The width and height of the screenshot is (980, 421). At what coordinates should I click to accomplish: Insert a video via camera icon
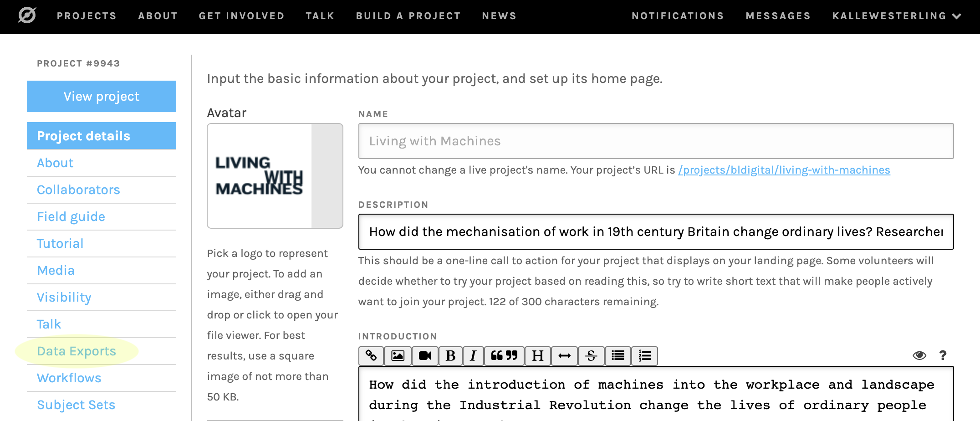[425, 355]
